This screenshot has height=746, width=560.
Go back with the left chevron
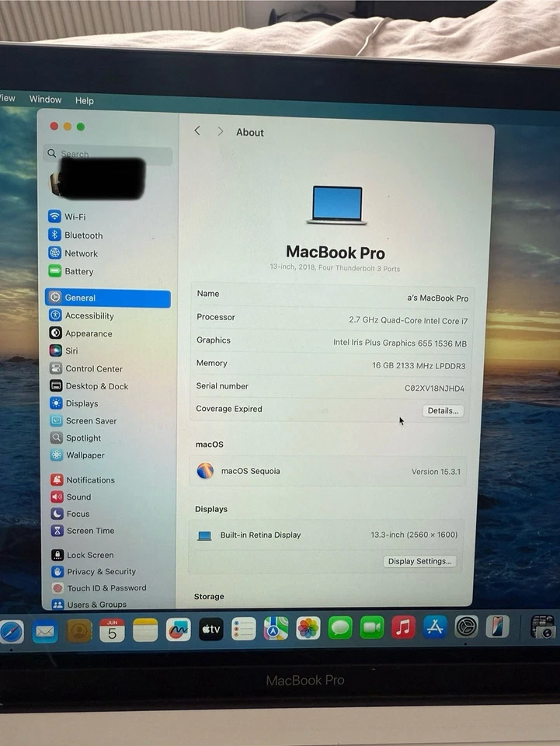(197, 131)
